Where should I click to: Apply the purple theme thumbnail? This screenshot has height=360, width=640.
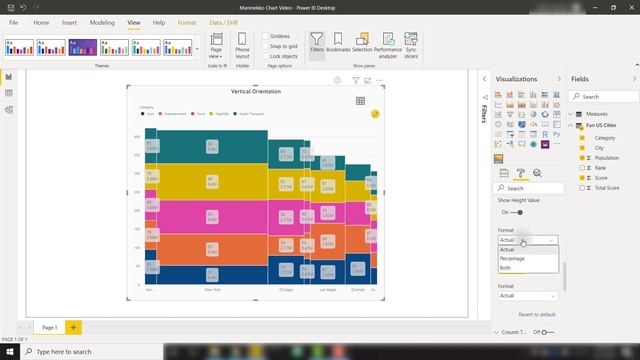(x=83, y=47)
